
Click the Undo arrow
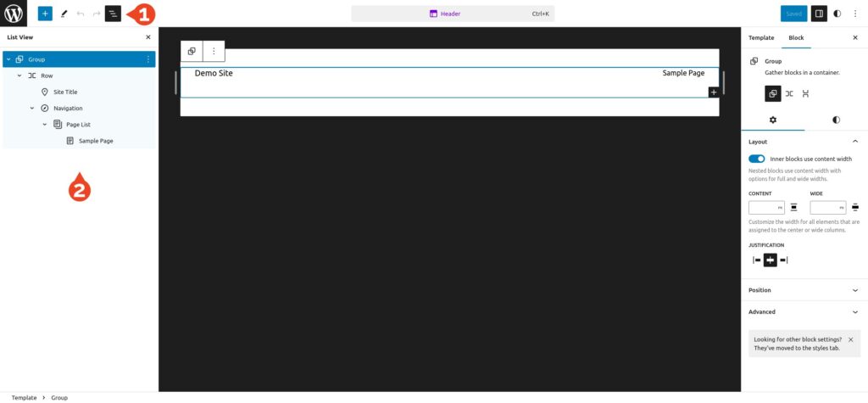(81, 14)
